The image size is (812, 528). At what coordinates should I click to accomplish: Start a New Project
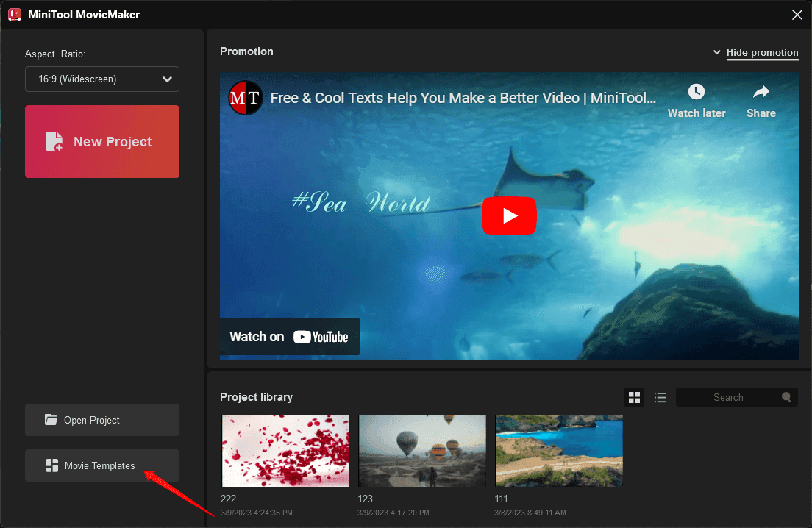point(101,141)
